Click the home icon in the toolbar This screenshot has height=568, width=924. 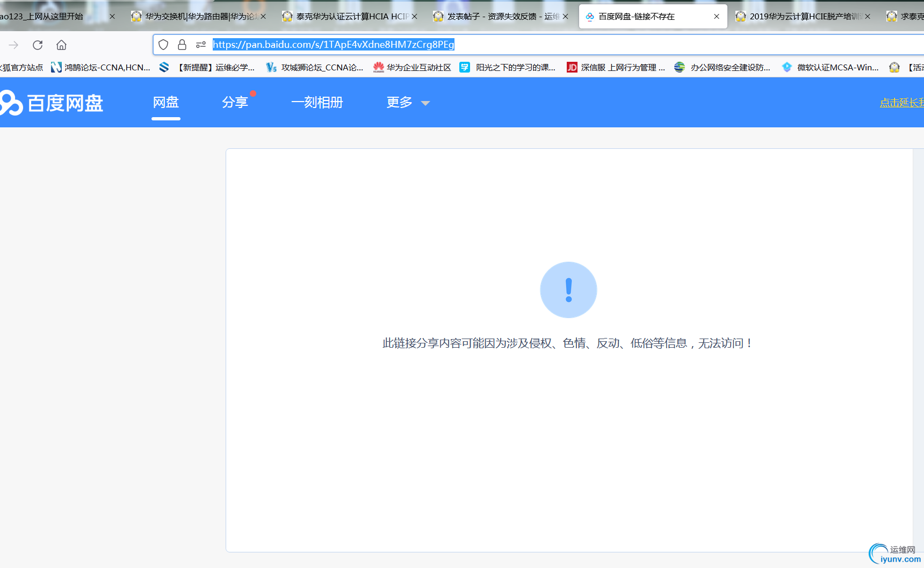click(x=61, y=45)
